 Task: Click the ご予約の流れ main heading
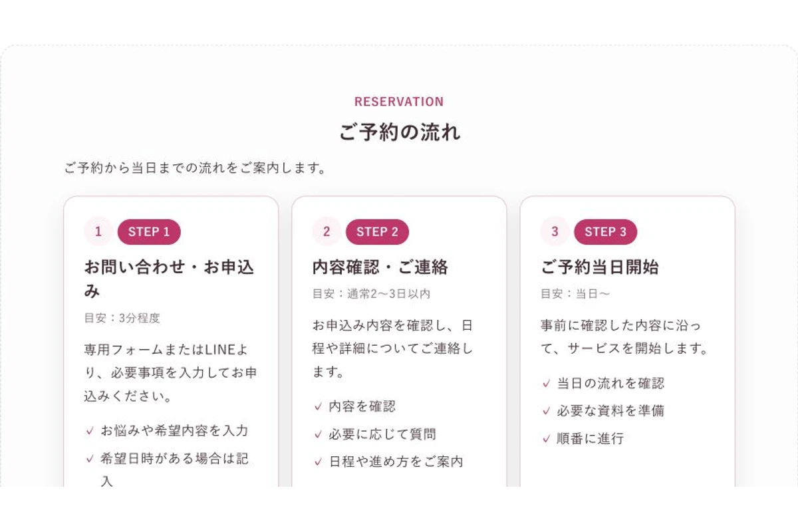pos(399,132)
